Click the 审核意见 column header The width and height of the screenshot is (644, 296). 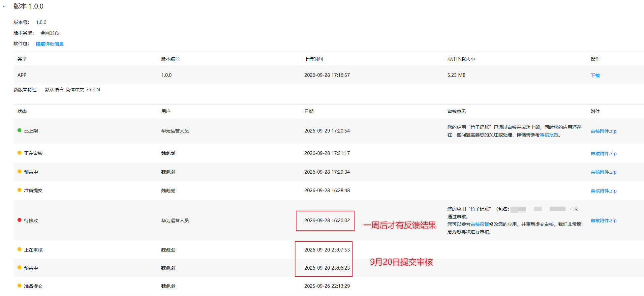pyautogui.click(x=457, y=111)
